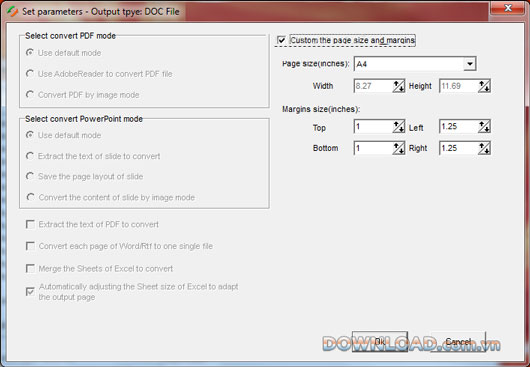Click the Width value field 8.27
This screenshot has width=530, height=367.
tap(373, 86)
